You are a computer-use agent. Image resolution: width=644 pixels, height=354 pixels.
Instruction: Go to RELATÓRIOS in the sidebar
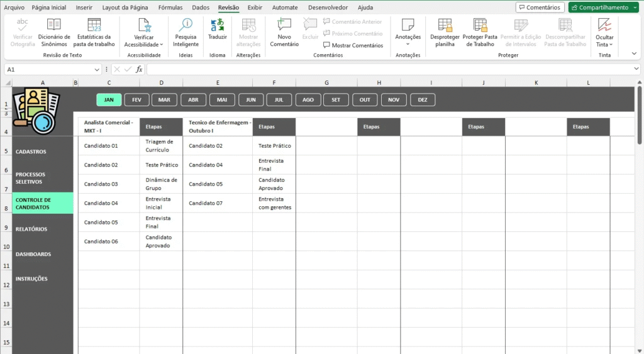tap(31, 230)
